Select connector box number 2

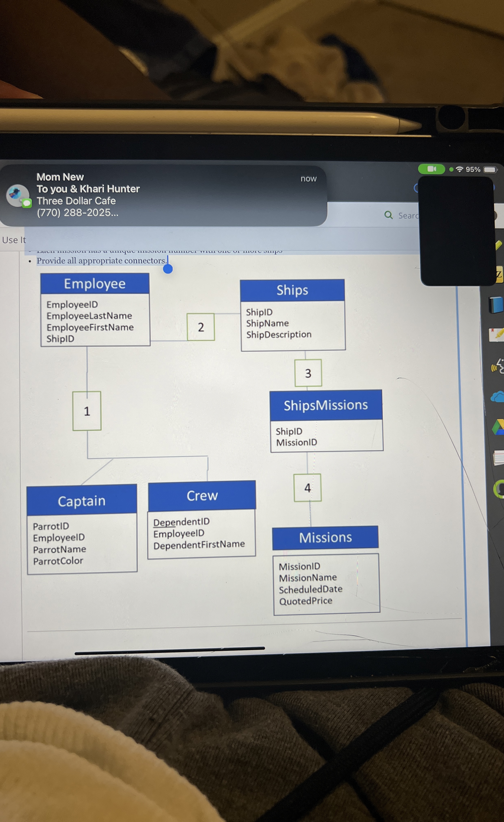(201, 327)
